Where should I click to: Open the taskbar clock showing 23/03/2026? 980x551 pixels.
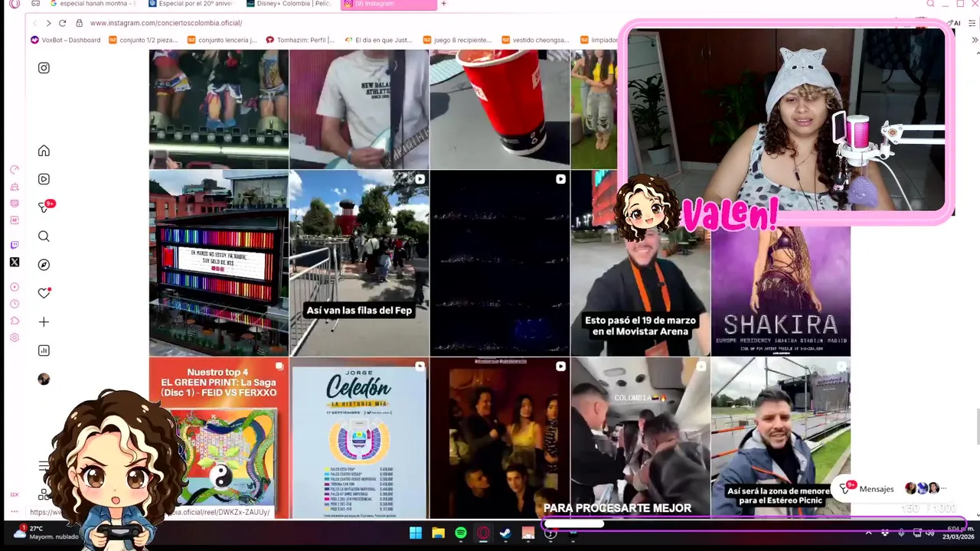pyautogui.click(x=960, y=533)
